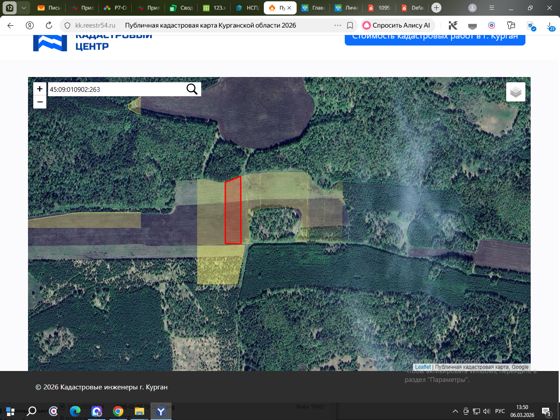This screenshot has width=560, height=420.
Task: Click the cadastral number search field
Action: (117, 89)
